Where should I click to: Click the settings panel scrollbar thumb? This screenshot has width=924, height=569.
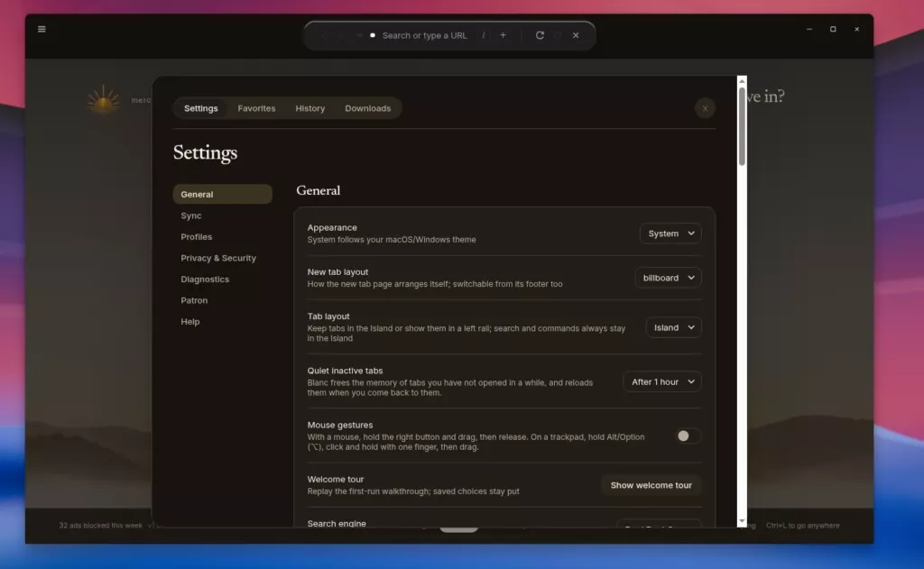click(x=742, y=126)
